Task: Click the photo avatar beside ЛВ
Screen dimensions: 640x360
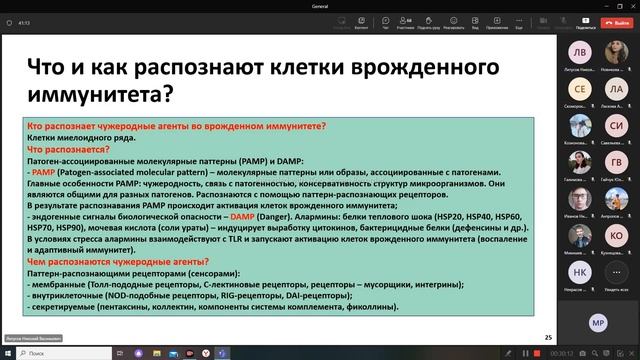Action: point(616,52)
